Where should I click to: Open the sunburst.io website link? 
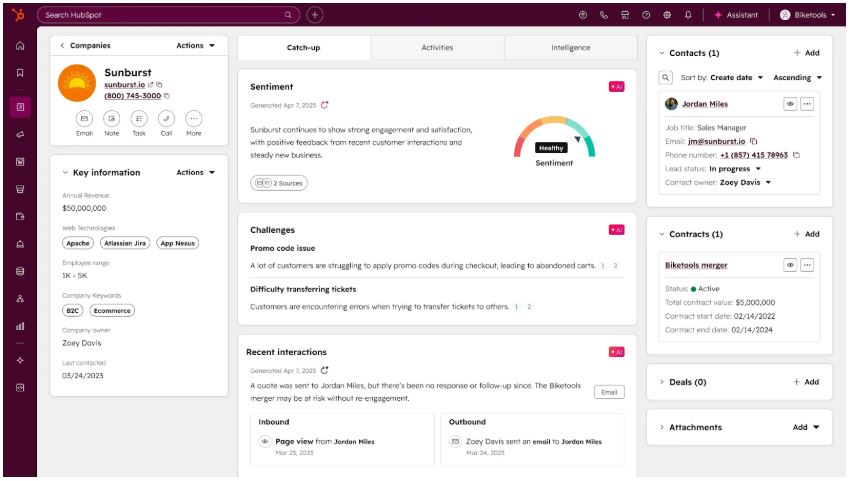pos(124,85)
